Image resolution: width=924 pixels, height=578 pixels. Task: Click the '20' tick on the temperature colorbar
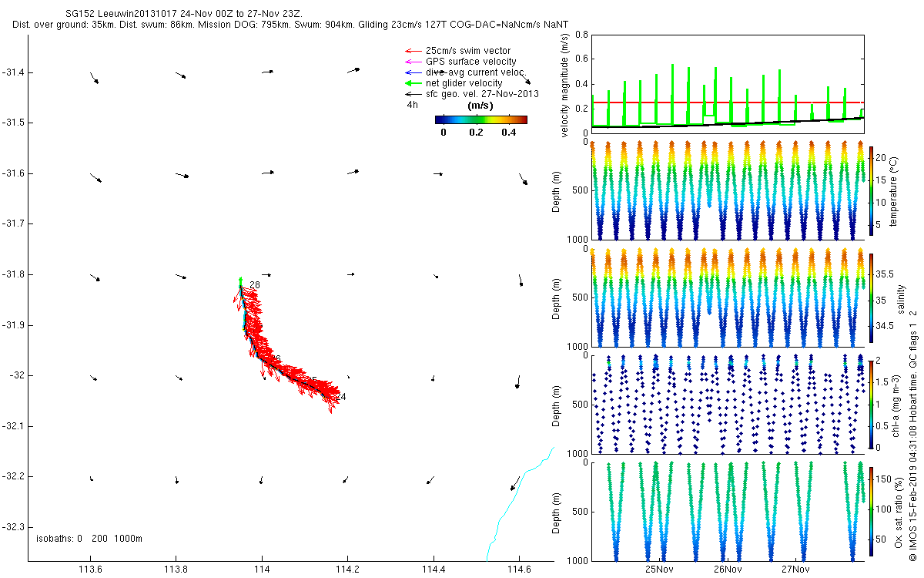[882, 156]
